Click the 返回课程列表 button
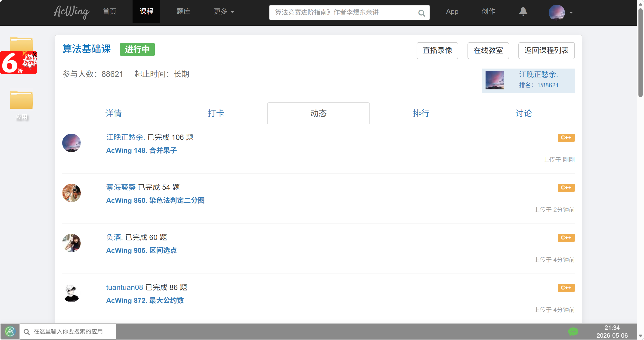The width and height of the screenshot is (644, 340). coord(546,50)
